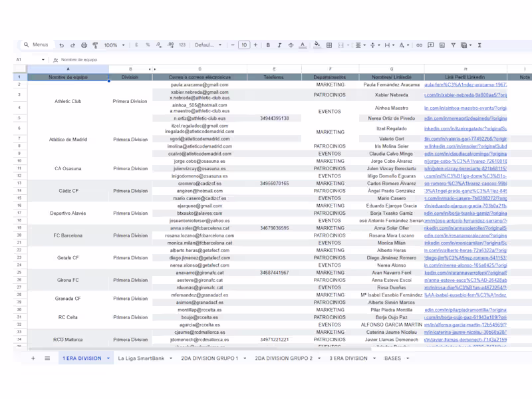Toggle bold formatting
The width and height of the screenshot is (532, 399).
(268, 45)
